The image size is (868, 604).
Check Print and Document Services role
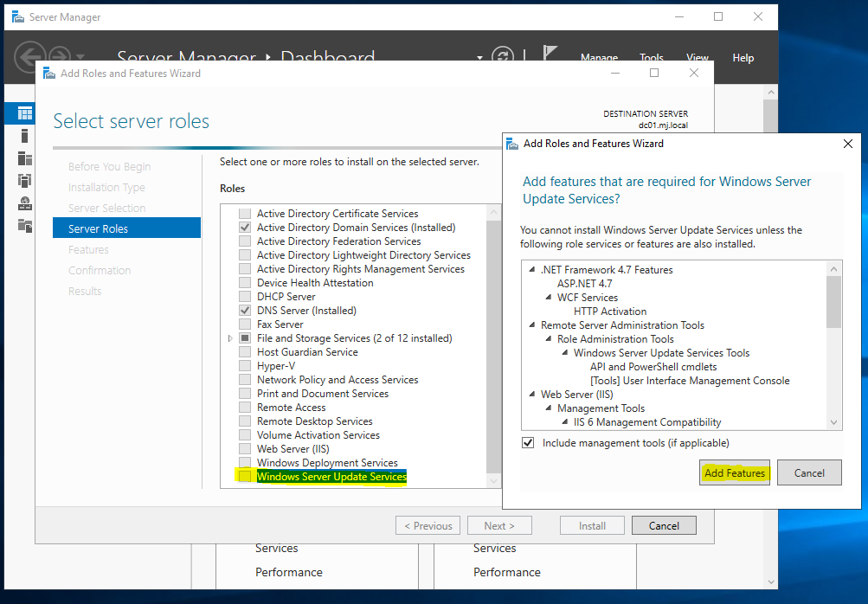click(245, 394)
